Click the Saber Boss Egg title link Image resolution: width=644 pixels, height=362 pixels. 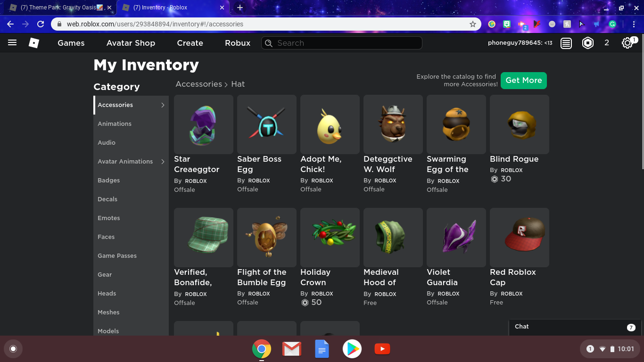(x=259, y=164)
